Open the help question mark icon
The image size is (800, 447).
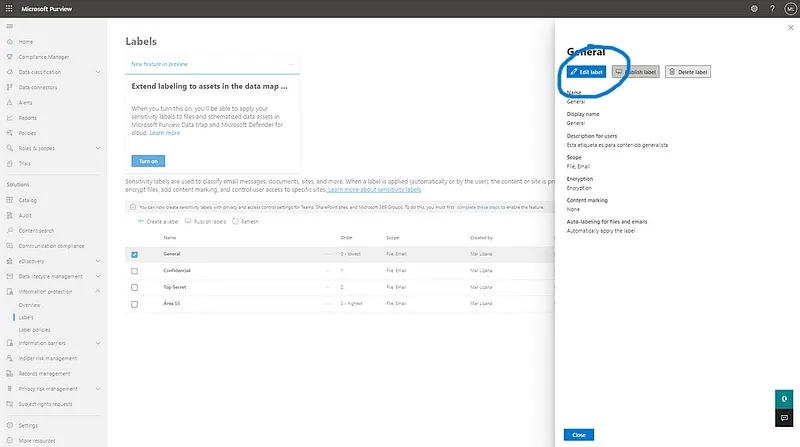[x=772, y=9]
